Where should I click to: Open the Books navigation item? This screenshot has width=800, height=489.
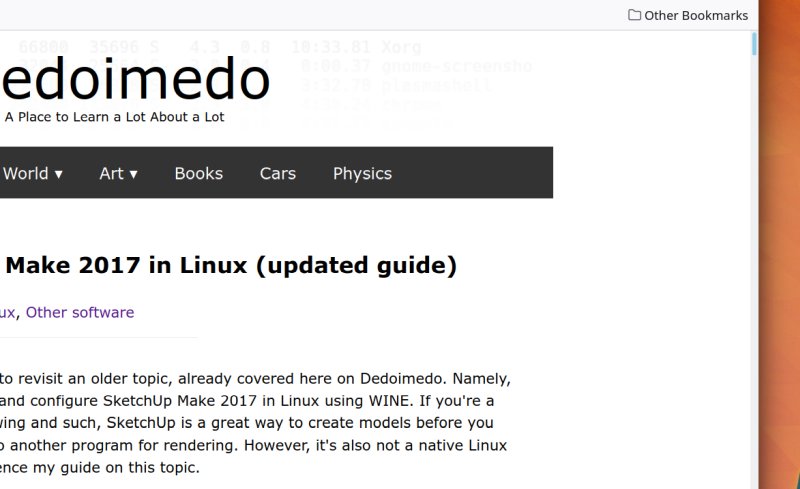pyautogui.click(x=198, y=173)
